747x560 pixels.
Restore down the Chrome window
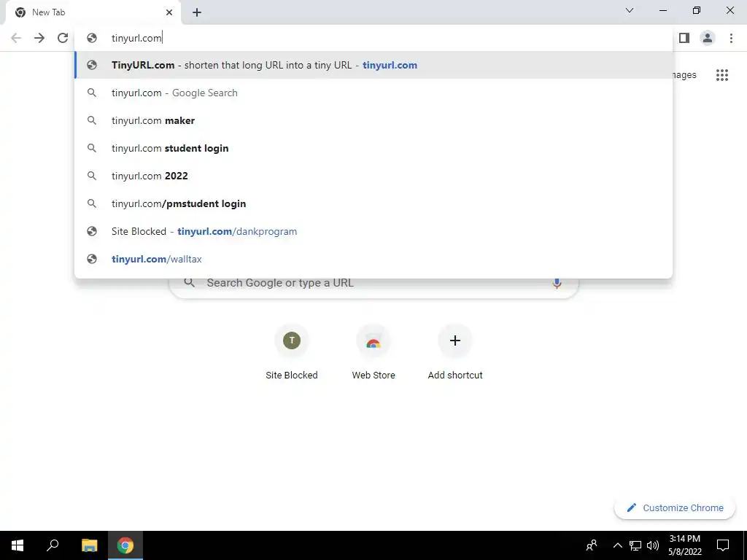click(697, 10)
